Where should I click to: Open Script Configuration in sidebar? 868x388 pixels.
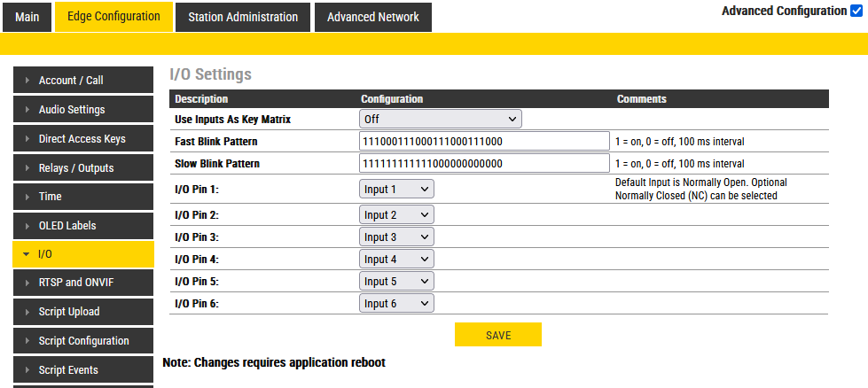tap(83, 341)
